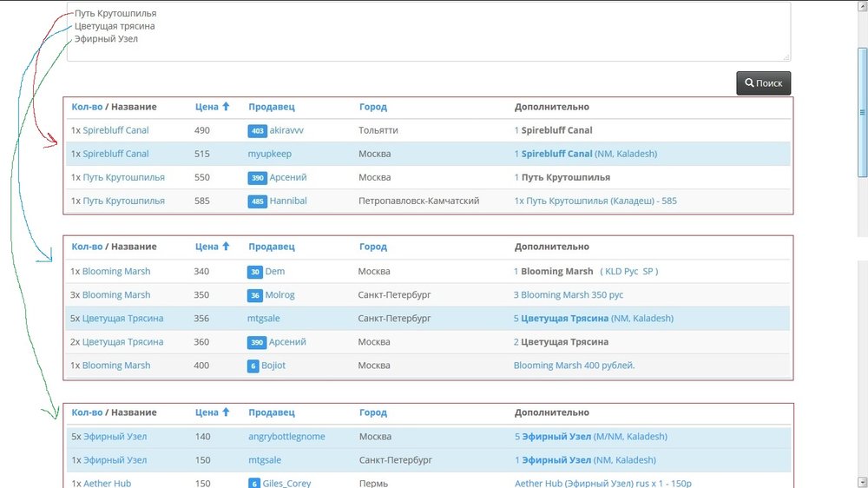Click the Кол-во header in the first table
The image size is (868, 488).
coord(86,107)
